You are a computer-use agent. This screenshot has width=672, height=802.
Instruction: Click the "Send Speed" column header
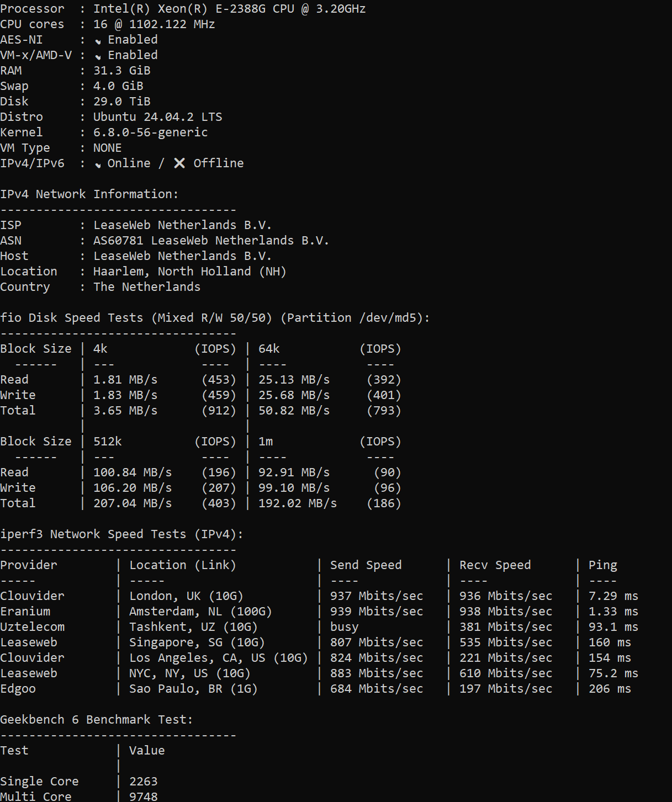[366, 565]
